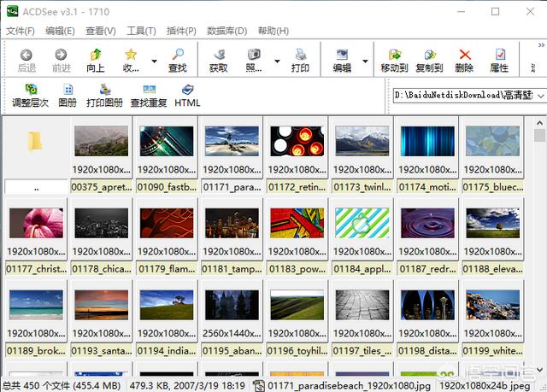Click Find Duplicates (查找重复) icon
Viewport: 547px width, 392px height.
149,90
